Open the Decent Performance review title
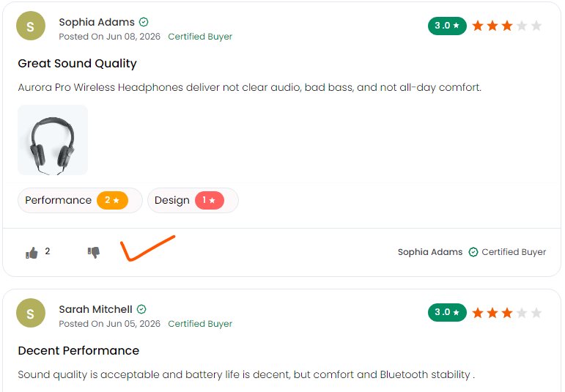 coord(78,350)
